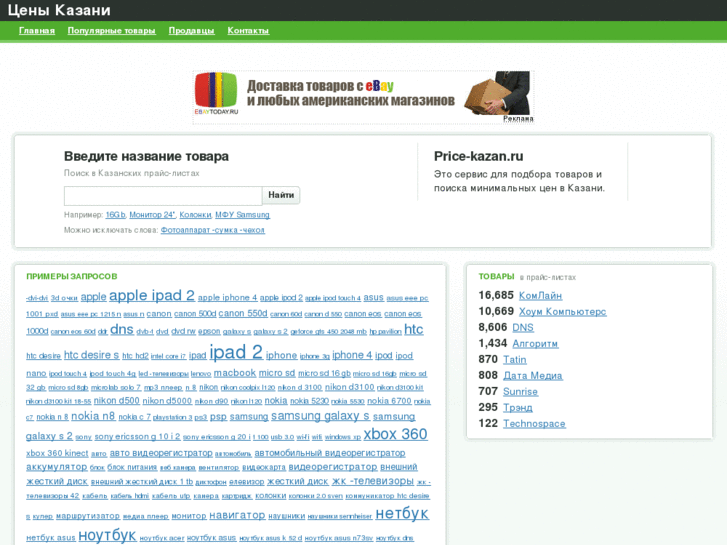Focus the product name search field
Viewport: 727px width, 545px height.
click(x=163, y=195)
